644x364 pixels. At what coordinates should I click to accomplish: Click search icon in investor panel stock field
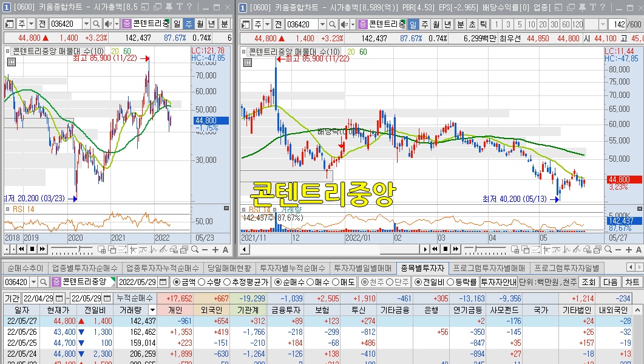point(43,282)
